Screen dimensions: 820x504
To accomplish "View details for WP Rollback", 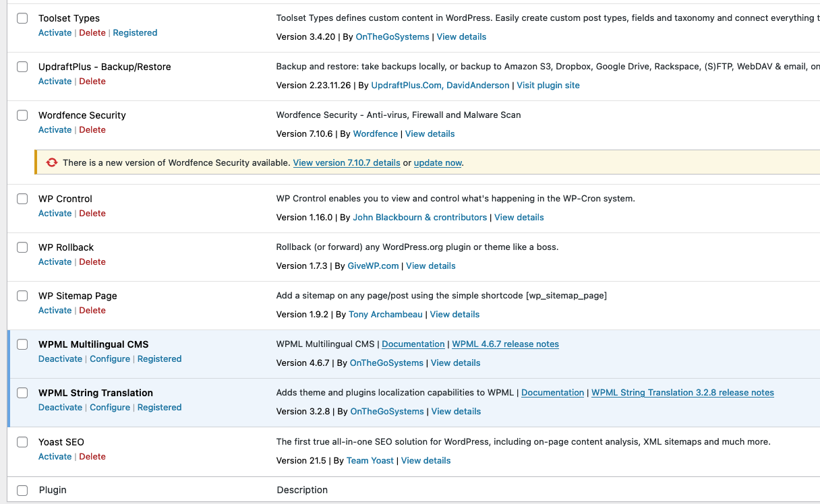I will tap(431, 265).
